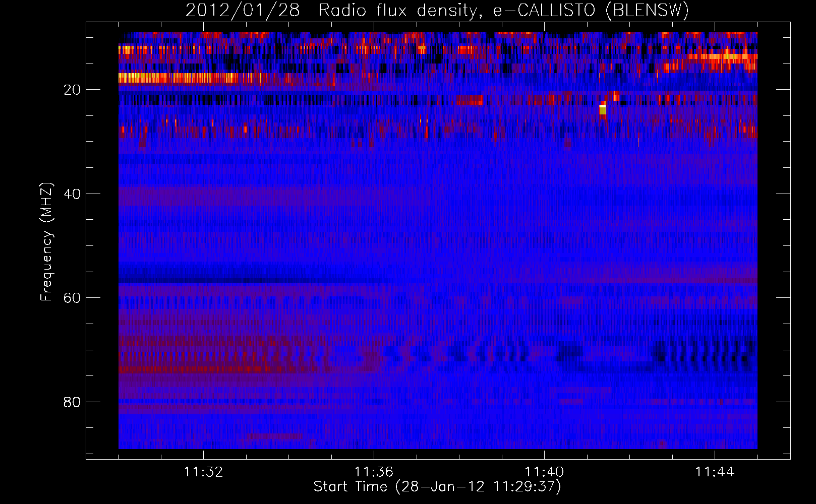Click the 60 MHz frequency tick label
This screenshot has width=816, height=504.
pos(72,298)
